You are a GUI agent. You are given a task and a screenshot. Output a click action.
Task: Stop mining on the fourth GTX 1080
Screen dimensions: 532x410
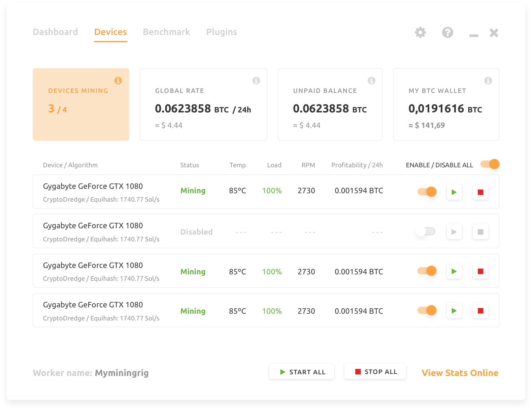480,311
